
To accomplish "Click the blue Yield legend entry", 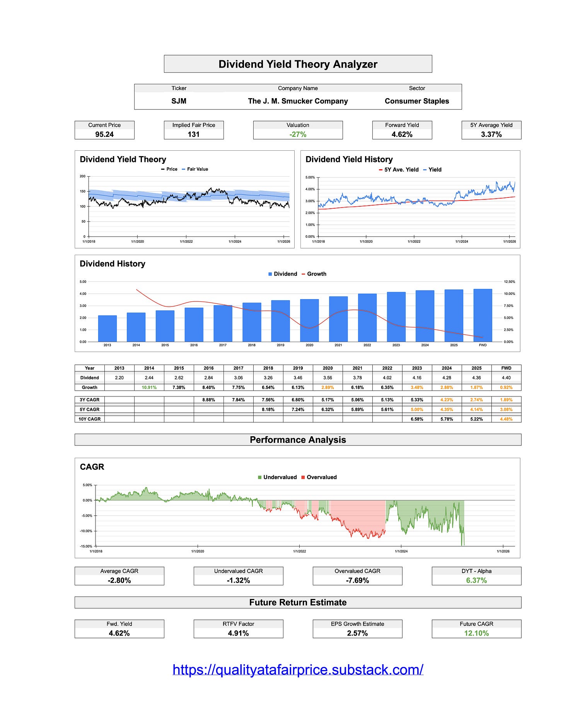I will pyautogui.click(x=432, y=170).
